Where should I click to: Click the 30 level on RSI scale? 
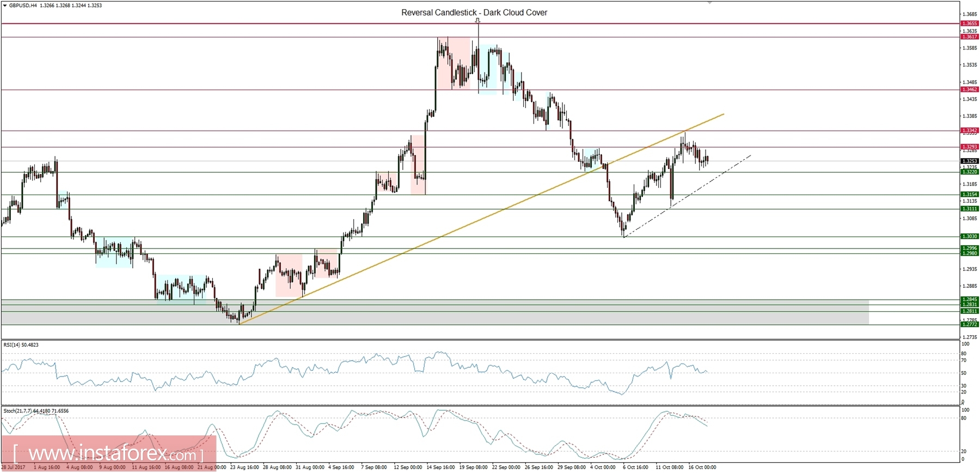(x=964, y=386)
